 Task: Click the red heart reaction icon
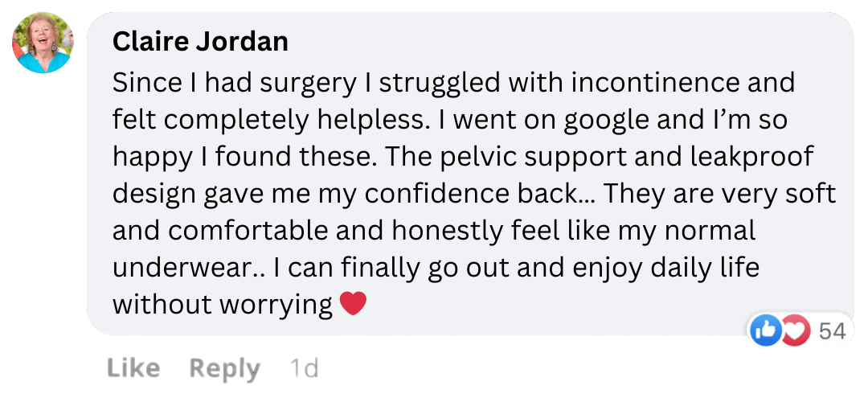click(794, 330)
